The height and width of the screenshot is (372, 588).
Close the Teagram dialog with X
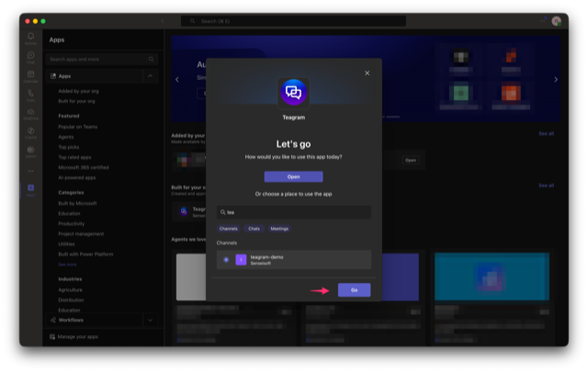367,73
